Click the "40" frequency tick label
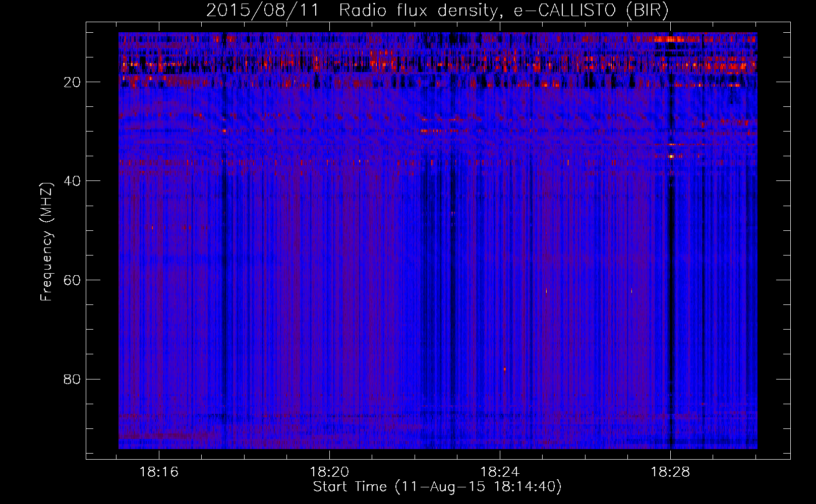 (x=73, y=181)
